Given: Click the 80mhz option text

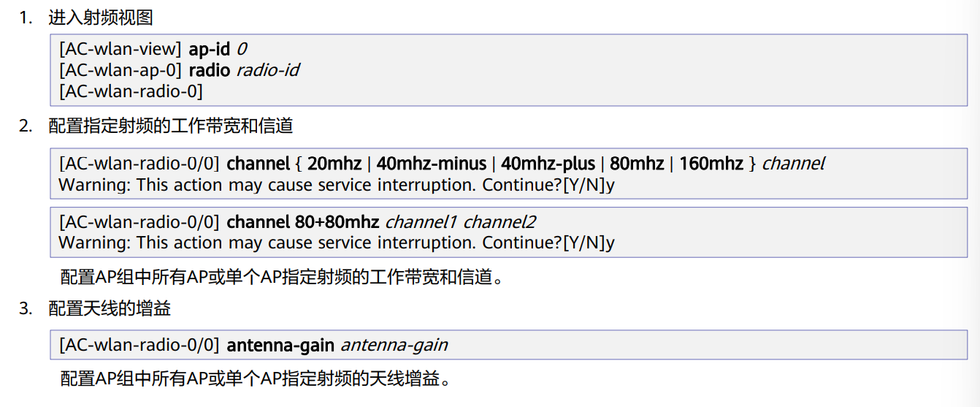Looking at the screenshot, I should coord(638,164).
